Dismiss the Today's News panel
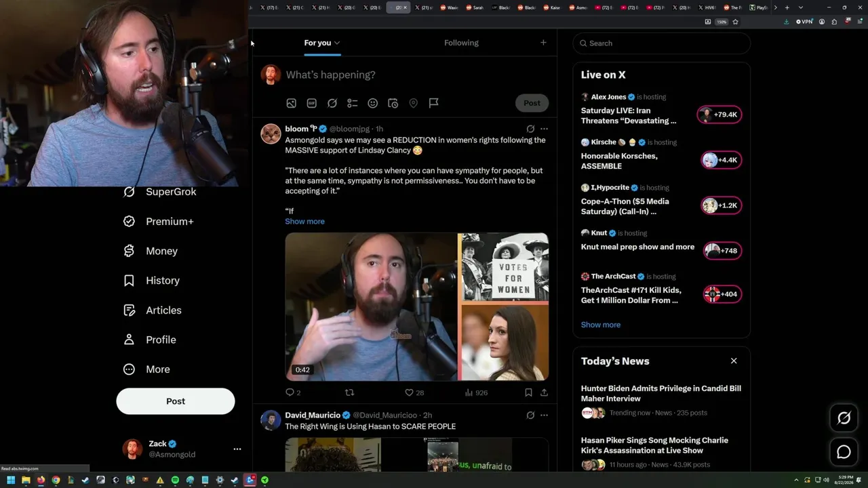Image resolution: width=868 pixels, height=488 pixels. 734,361
